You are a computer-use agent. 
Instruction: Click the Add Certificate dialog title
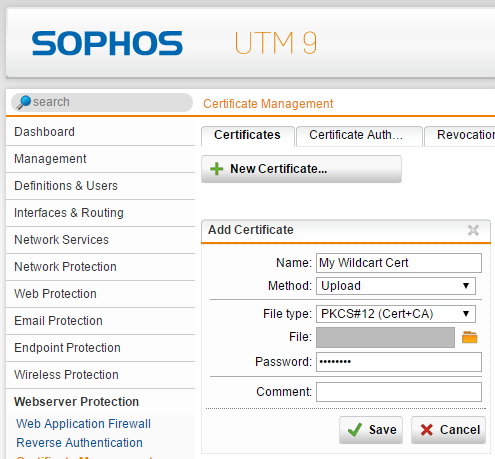(x=251, y=230)
